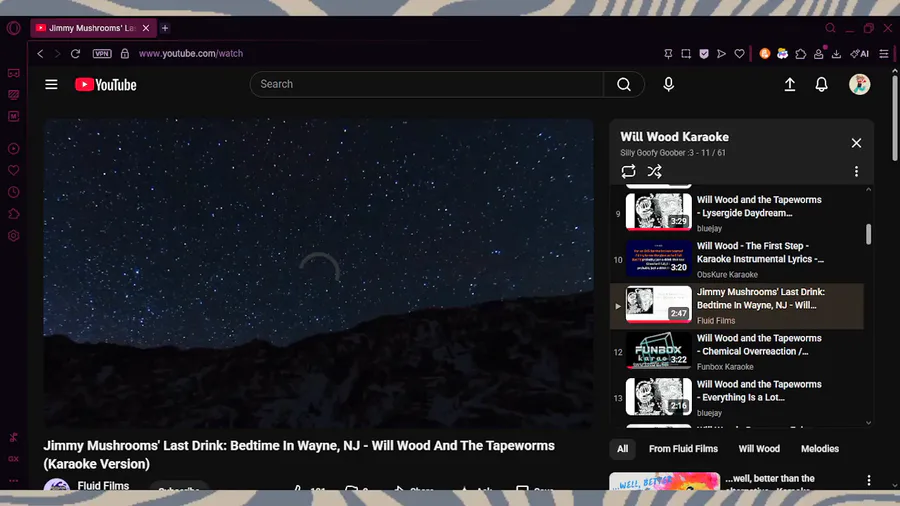Image resolution: width=900 pixels, height=506 pixels.
Task: Toggle playlist shuffle button
Action: (x=654, y=171)
